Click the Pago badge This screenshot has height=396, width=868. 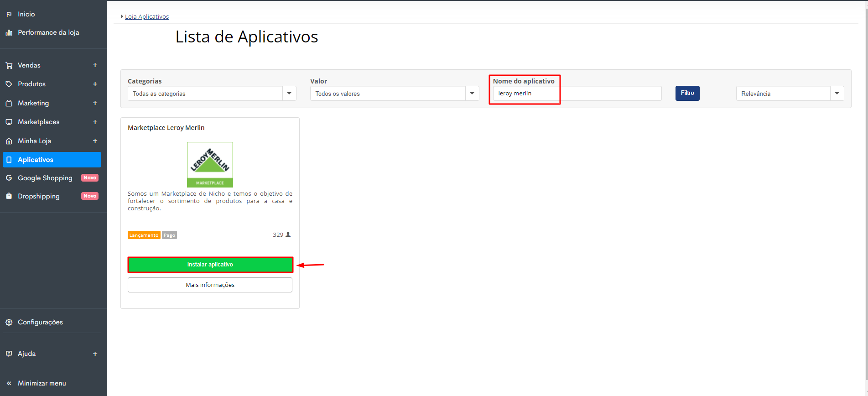pos(169,235)
